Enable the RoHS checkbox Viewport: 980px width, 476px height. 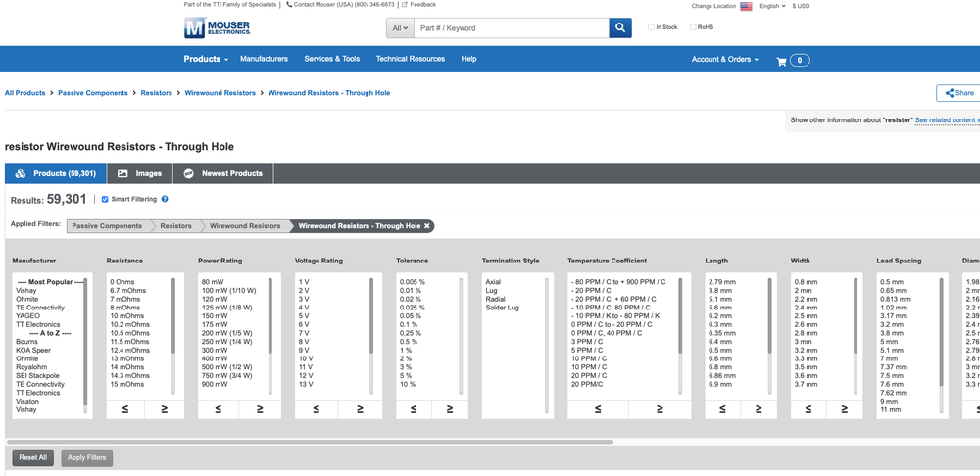(693, 27)
